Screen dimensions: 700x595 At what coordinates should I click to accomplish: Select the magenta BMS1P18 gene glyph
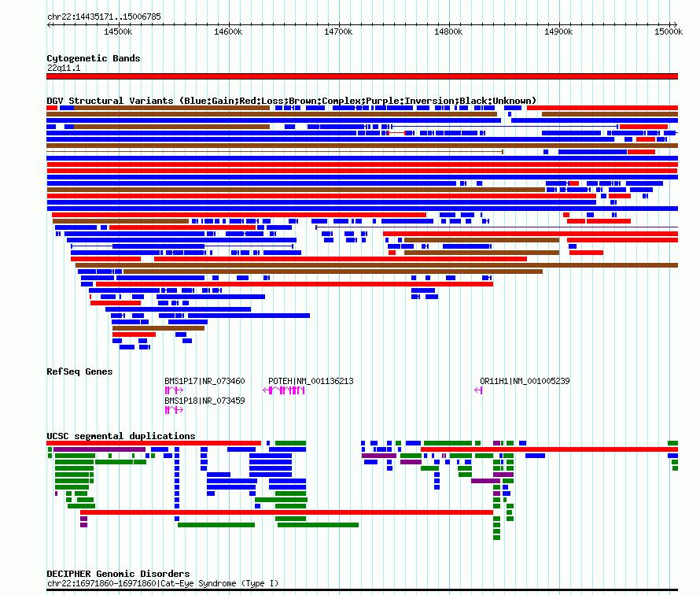(x=174, y=410)
